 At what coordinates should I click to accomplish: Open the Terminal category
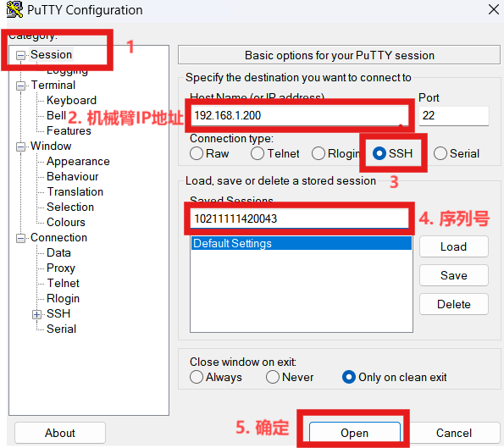tap(53, 86)
